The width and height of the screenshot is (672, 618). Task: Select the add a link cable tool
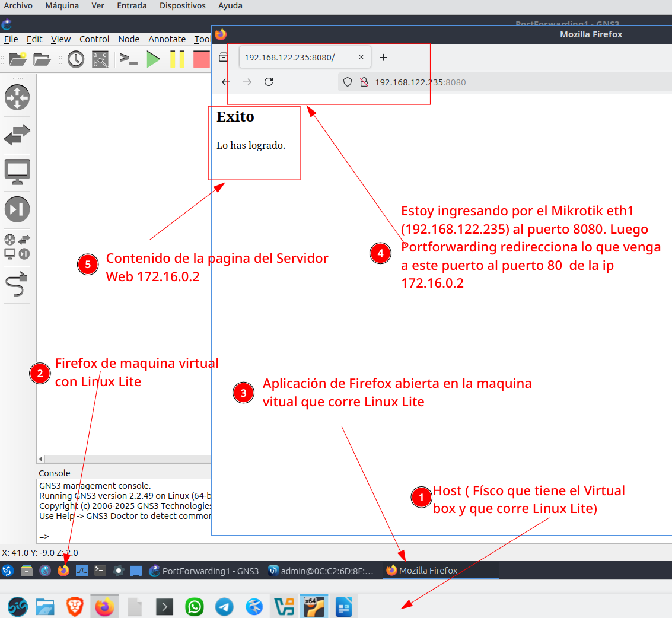click(x=17, y=284)
